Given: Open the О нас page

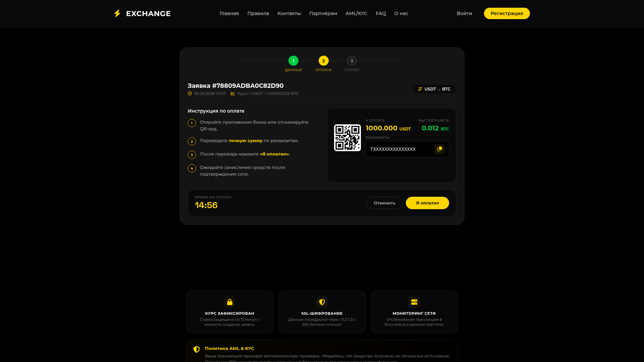Looking at the screenshot, I should 401,13.
